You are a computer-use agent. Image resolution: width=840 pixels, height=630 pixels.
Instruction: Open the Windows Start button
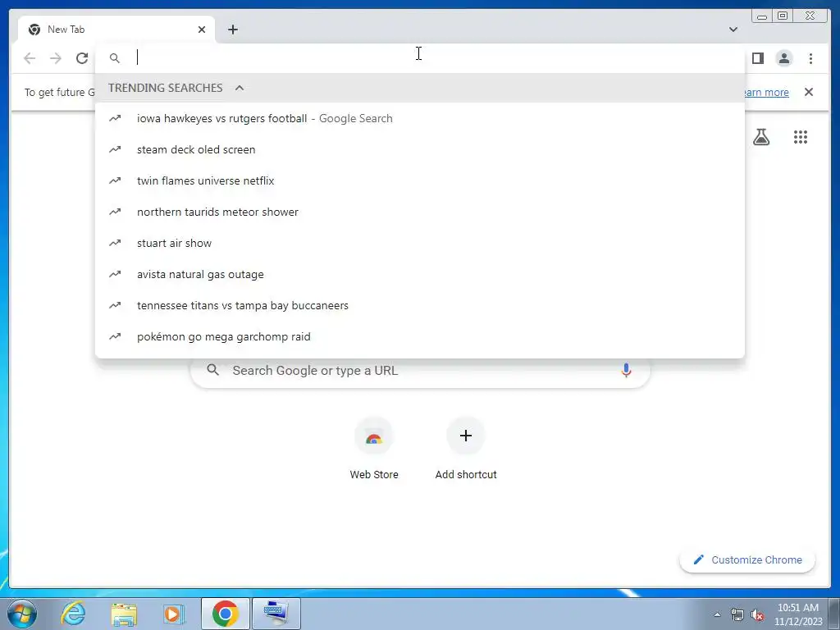(22, 614)
